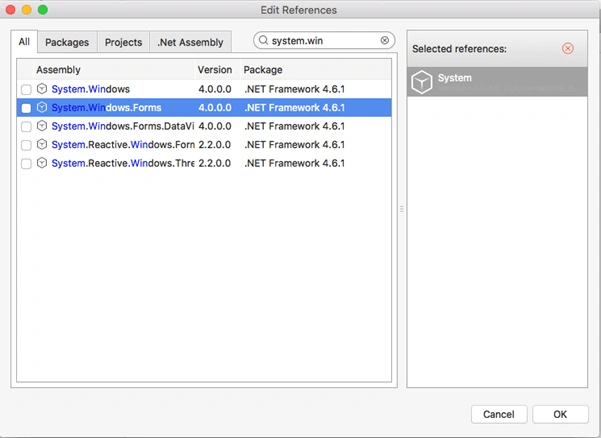Check the System.Reactive.Windows.Forn checkbox
Image resolution: width=601 pixels, height=438 pixels.
pyautogui.click(x=26, y=145)
